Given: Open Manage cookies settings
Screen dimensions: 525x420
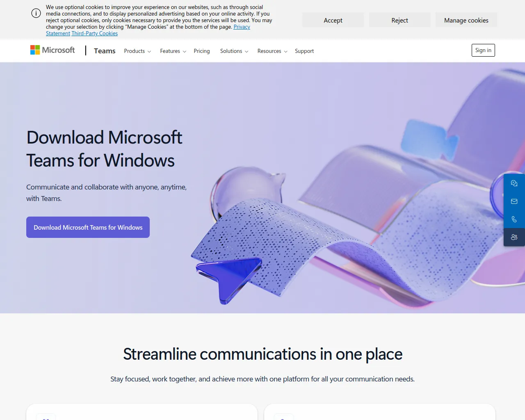Looking at the screenshot, I should (x=466, y=20).
